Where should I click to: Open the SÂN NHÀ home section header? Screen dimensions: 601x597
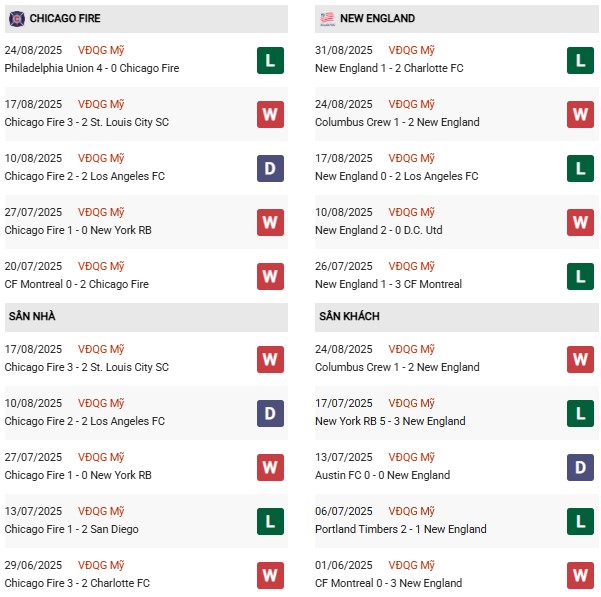(x=33, y=316)
